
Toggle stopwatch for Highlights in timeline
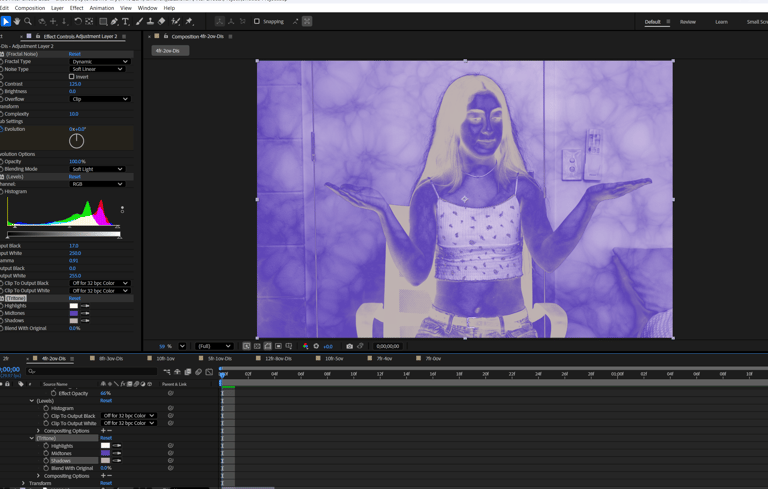point(46,446)
